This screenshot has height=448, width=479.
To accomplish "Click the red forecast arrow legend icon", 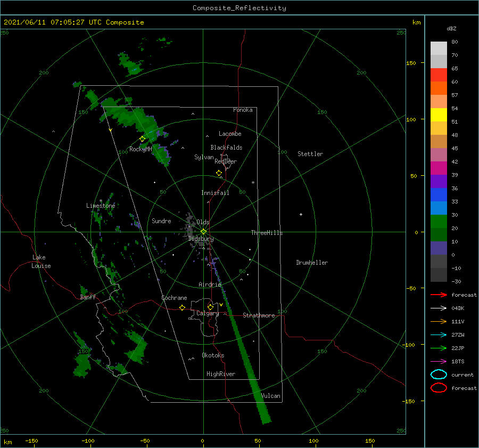I will [439, 295].
